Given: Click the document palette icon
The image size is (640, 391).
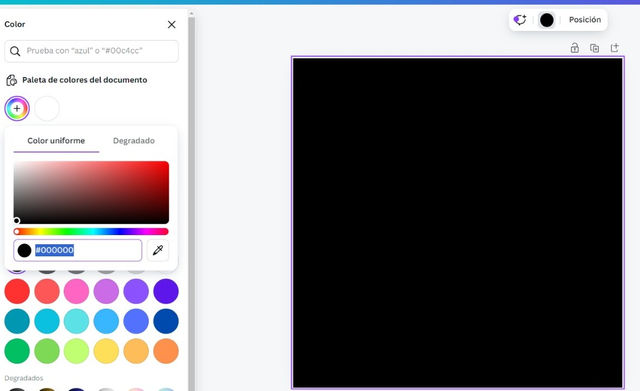Looking at the screenshot, I should 11,80.
